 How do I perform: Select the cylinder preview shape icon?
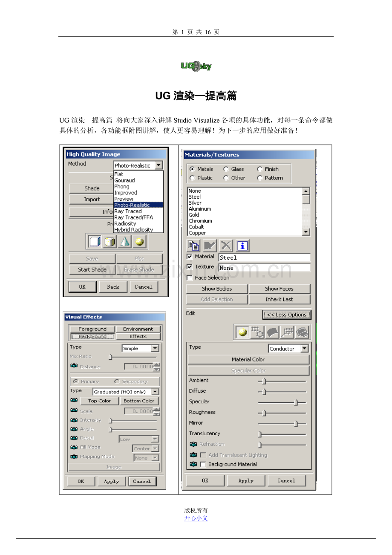point(110,242)
